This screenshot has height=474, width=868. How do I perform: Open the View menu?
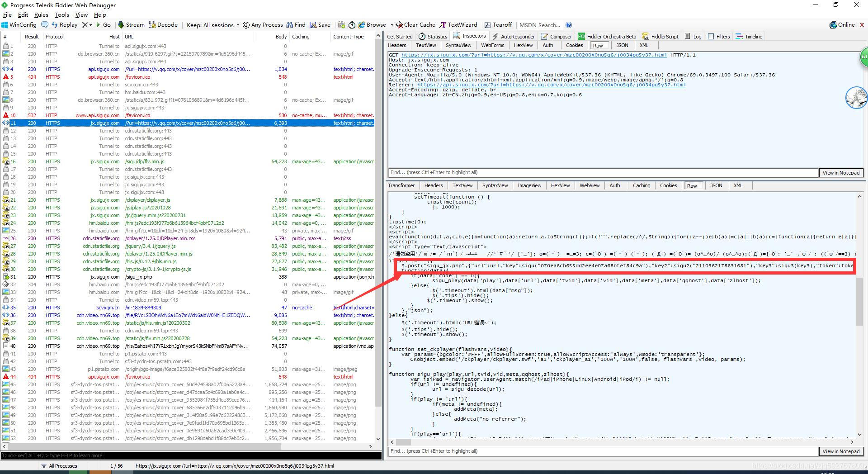click(81, 15)
